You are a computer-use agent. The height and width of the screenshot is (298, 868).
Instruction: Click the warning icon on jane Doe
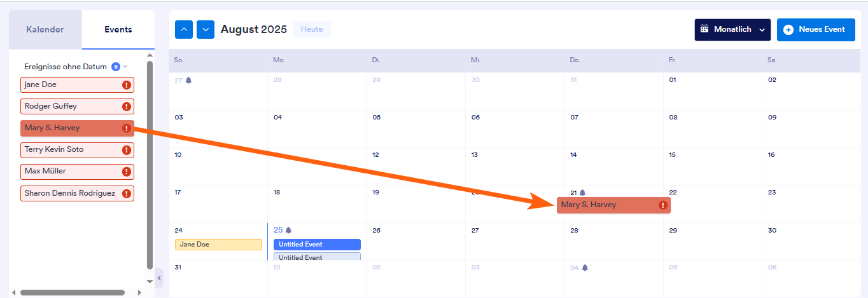point(127,85)
